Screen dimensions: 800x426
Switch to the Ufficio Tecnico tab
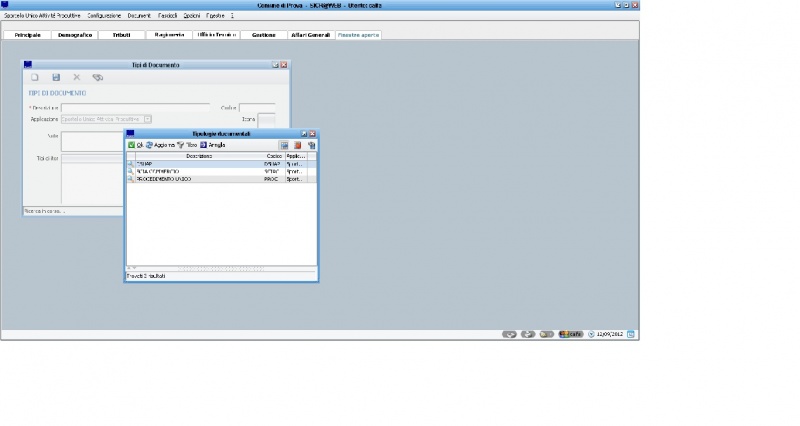click(216, 35)
